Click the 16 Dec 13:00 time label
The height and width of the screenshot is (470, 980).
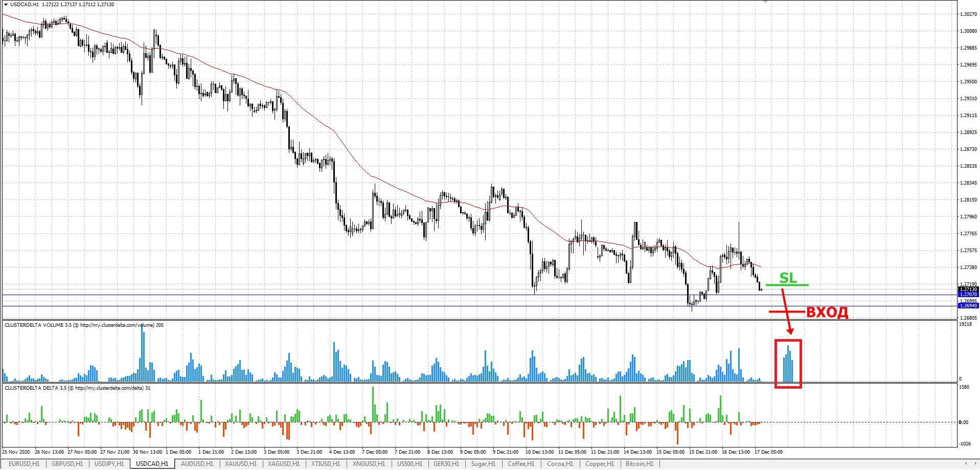point(736,452)
